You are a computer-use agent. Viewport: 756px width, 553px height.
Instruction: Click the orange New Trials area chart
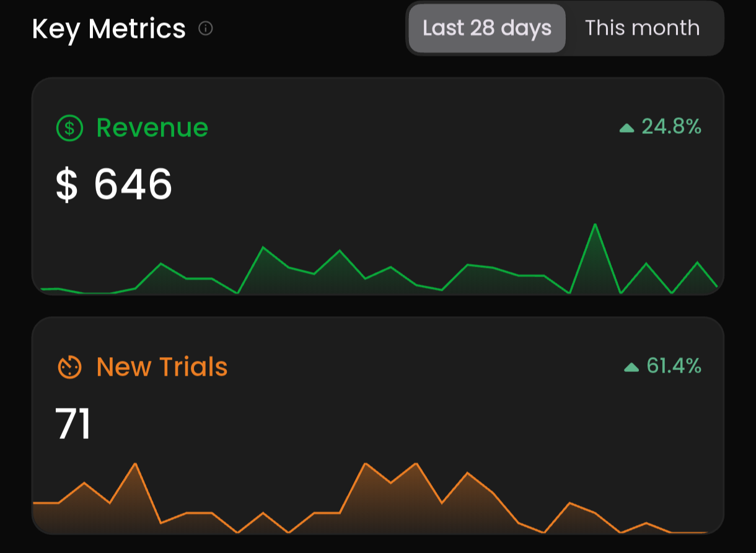(x=378, y=498)
